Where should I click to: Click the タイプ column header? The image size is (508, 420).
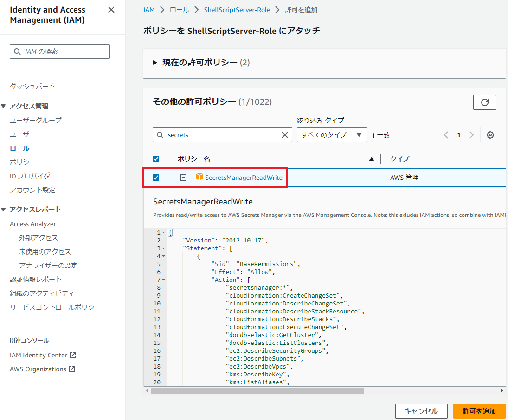coord(399,159)
